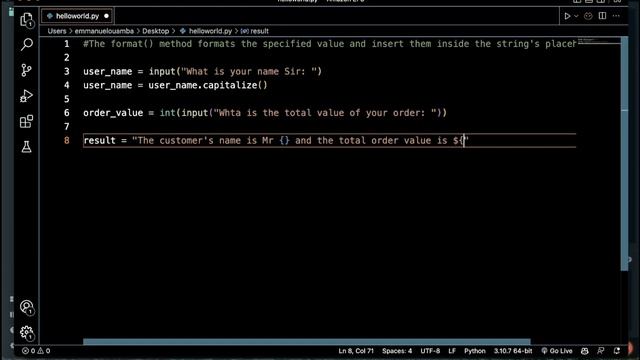This screenshot has height=360, width=640.
Task: Expand the run options dropdown arrow
Action: tap(576, 16)
